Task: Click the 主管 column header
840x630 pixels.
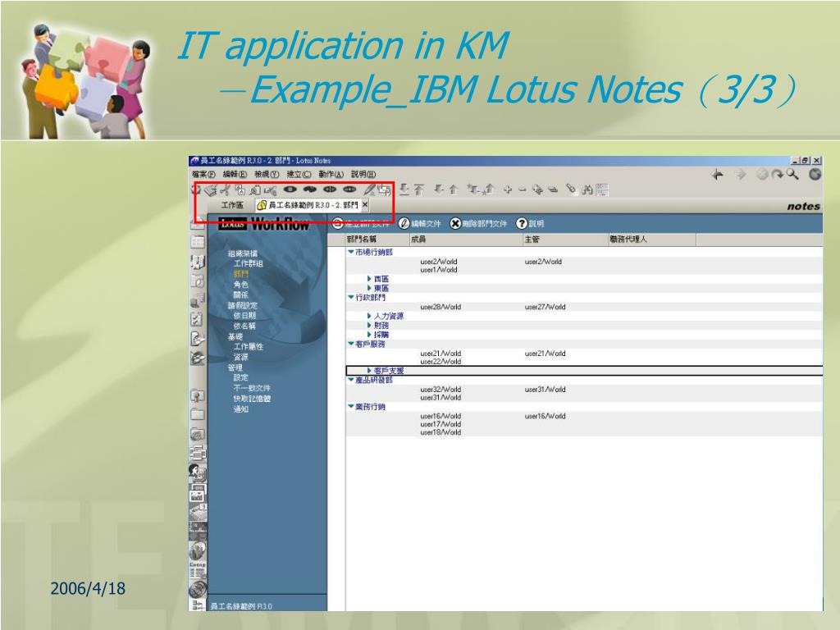Action: [x=564, y=239]
